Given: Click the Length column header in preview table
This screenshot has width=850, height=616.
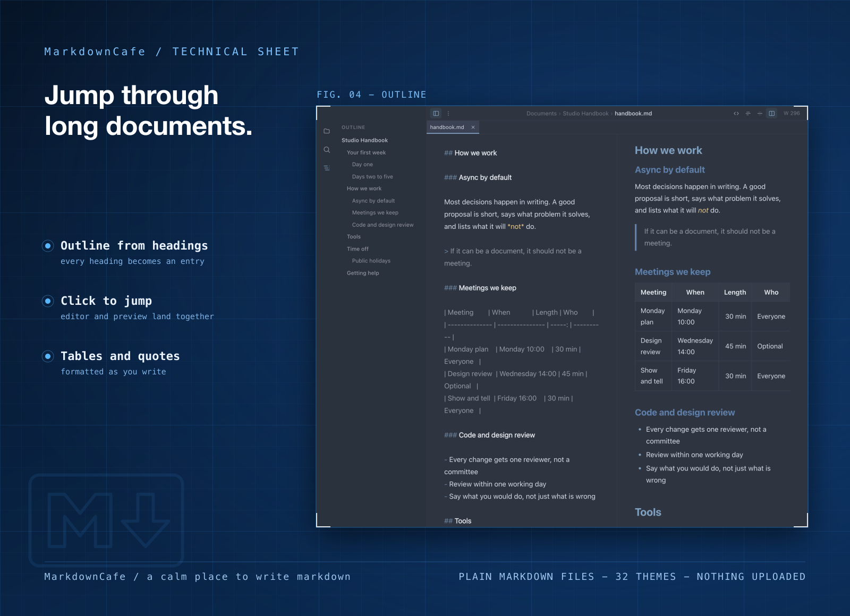Looking at the screenshot, I should pos(735,293).
